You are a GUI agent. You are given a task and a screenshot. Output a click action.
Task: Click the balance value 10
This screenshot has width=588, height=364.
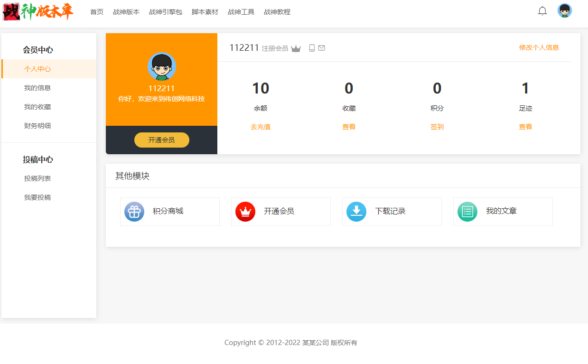(261, 88)
